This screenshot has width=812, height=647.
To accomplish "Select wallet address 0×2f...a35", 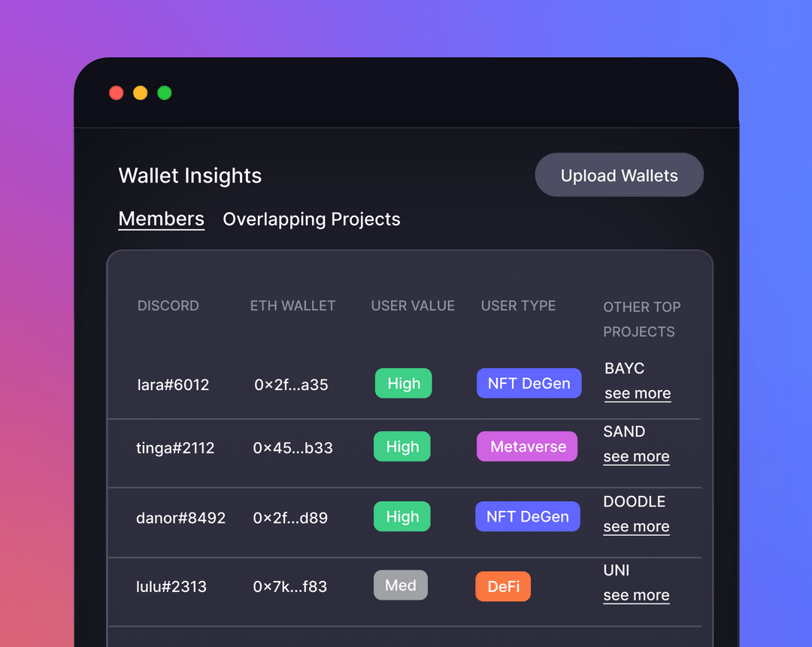I will [x=291, y=384].
